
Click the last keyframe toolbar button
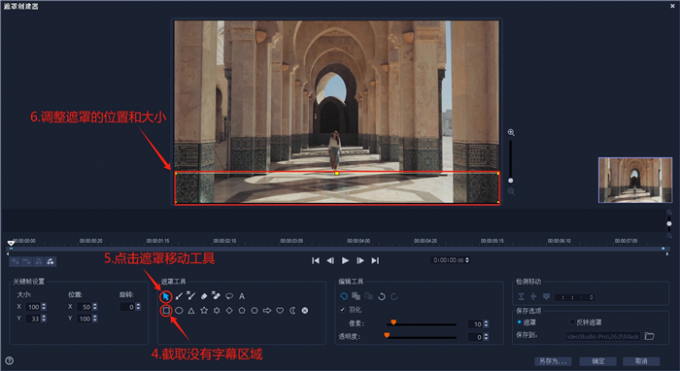pyautogui.click(x=50, y=261)
